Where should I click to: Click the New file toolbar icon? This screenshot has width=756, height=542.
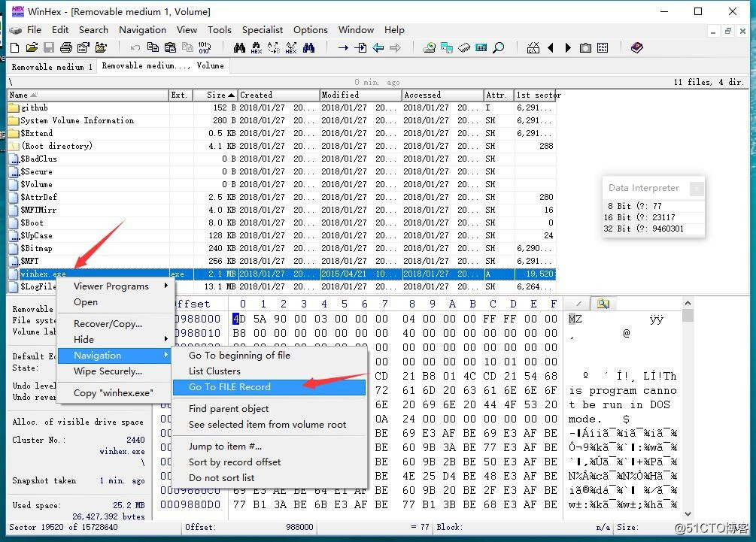click(15, 47)
